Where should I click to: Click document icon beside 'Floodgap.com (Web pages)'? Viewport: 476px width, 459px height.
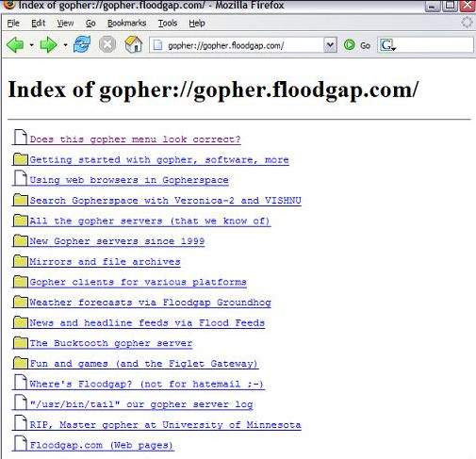(x=21, y=443)
